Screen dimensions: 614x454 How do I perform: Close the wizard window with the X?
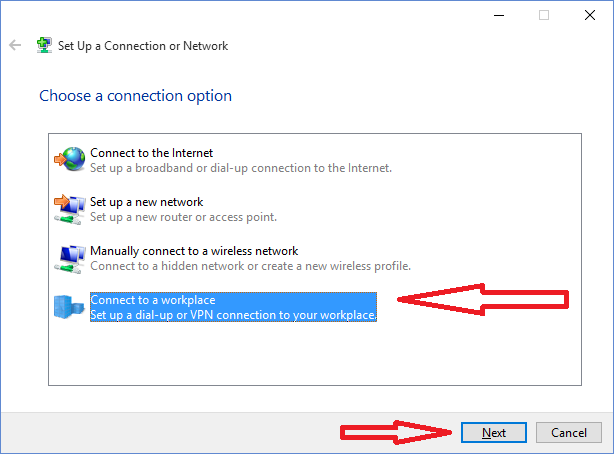(x=590, y=15)
